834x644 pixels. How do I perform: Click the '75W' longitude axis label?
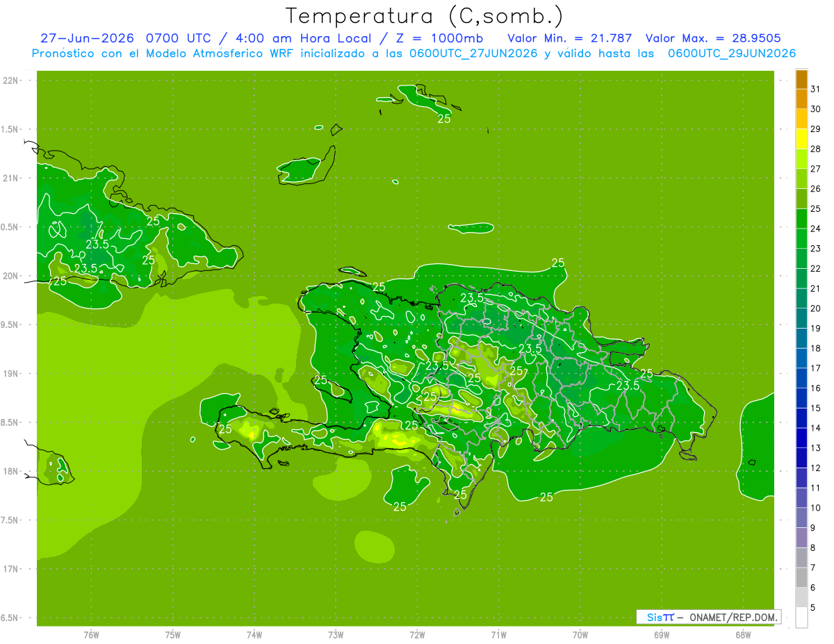point(173,634)
